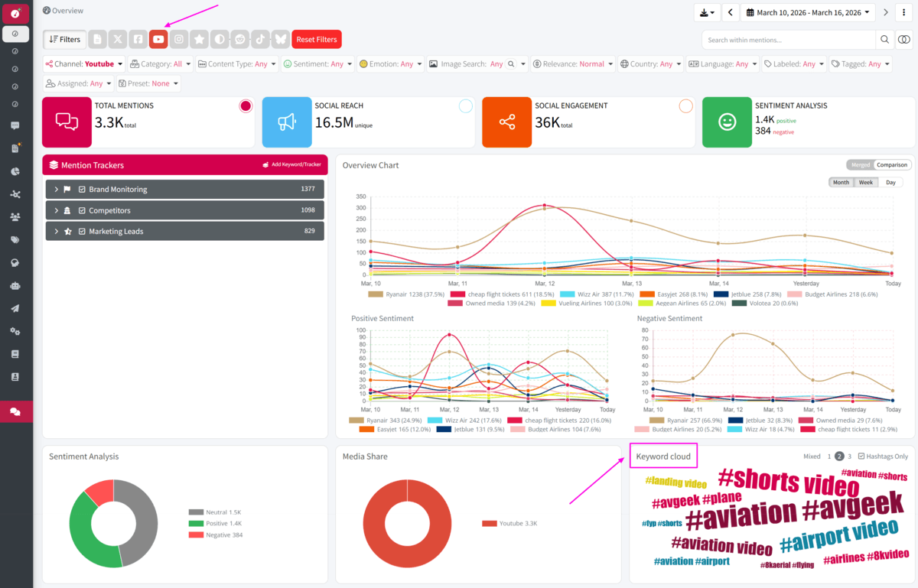Select the Week chart tab

(x=865, y=182)
